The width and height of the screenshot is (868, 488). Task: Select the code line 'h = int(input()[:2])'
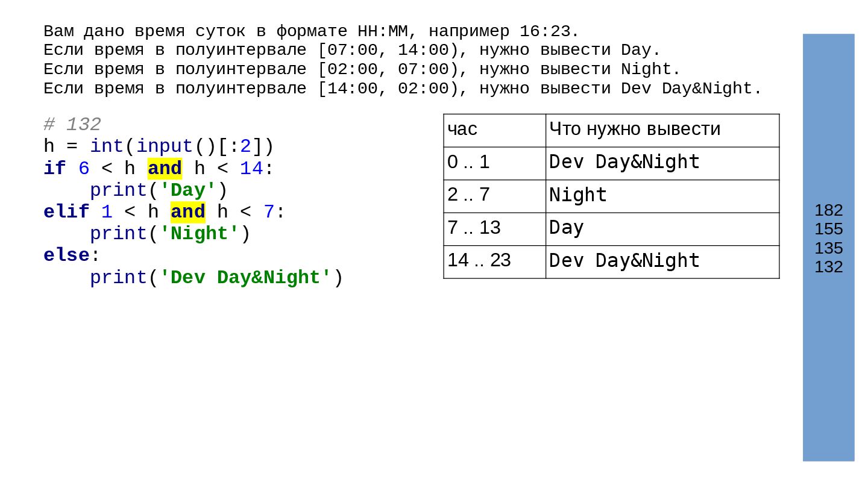(159, 146)
